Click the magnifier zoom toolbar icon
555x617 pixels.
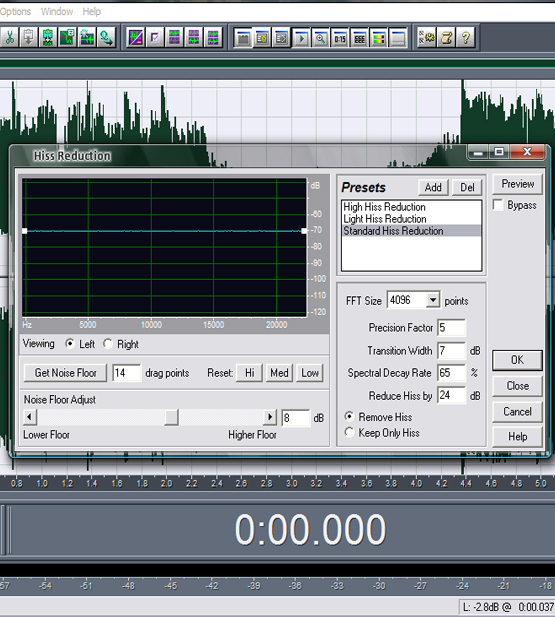click(320, 38)
